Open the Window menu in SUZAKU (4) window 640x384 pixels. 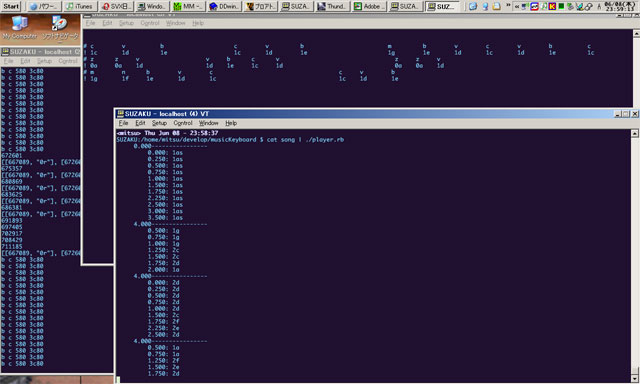coord(208,123)
